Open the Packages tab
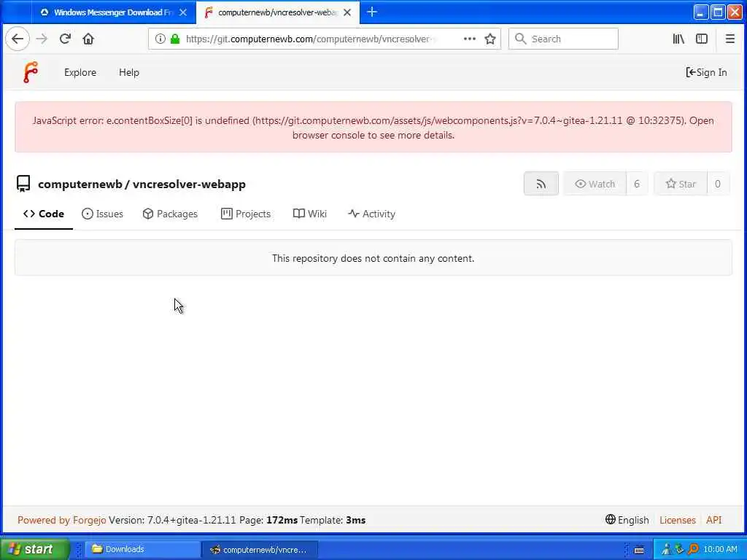The image size is (747, 560). tap(170, 214)
